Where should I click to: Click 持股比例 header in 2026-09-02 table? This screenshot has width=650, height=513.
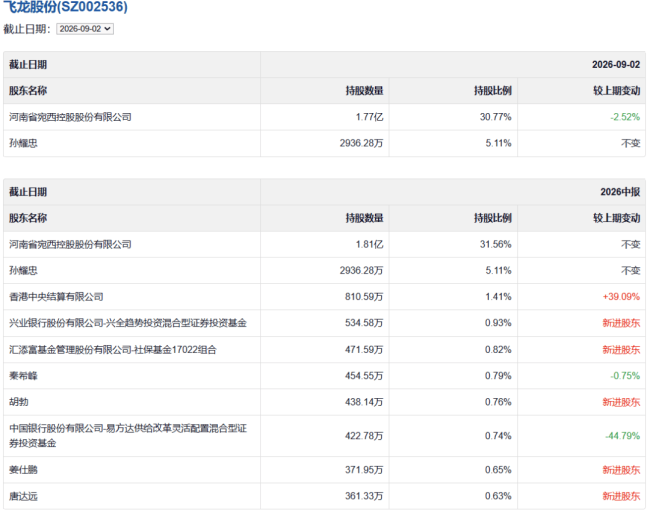click(493, 91)
